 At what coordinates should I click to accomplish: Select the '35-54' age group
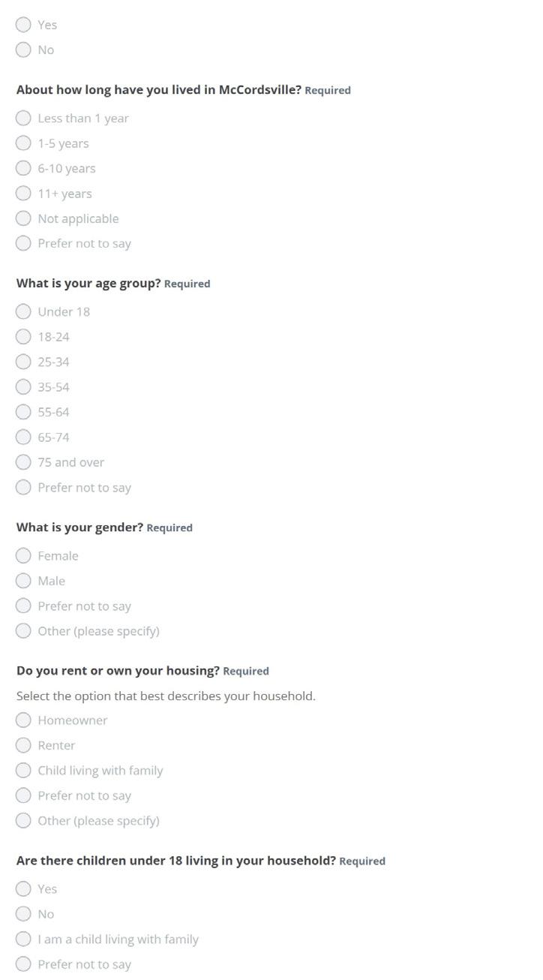23,387
